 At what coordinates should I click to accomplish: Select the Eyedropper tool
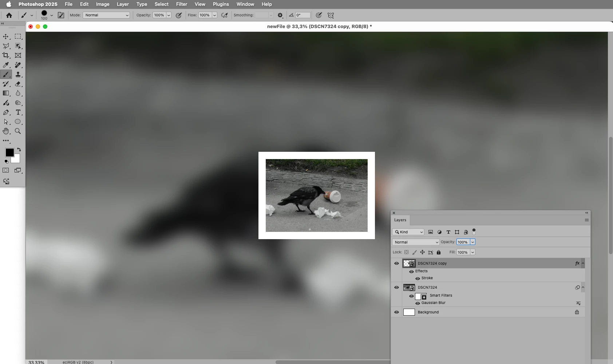(x=6, y=65)
